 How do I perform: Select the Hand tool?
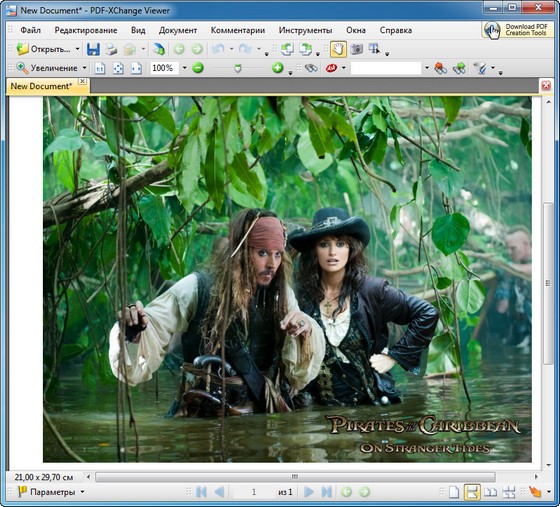click(x=338, y=49)
